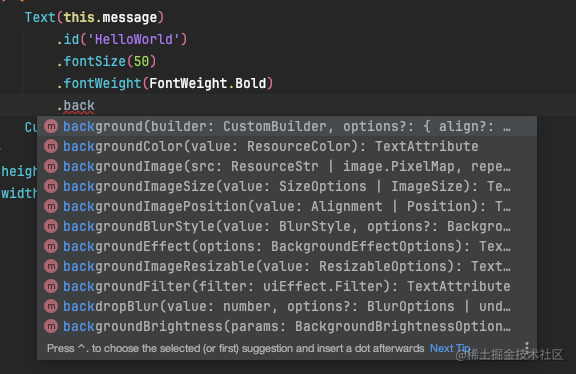Pick backgroundEffect(options) suggestion
The image size is (576, 374).
[287, 247]
